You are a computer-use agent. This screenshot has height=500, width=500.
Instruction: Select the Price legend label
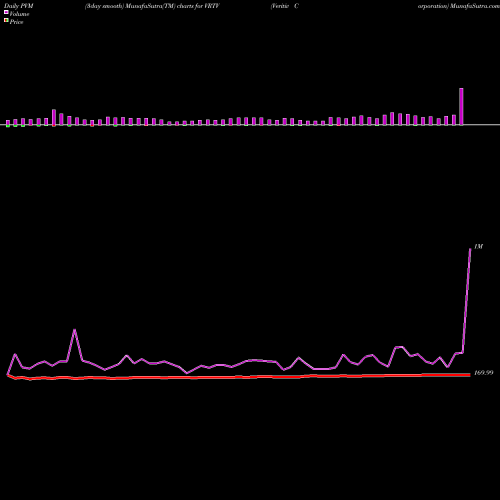pyautogui.click(x=16, y=22)
